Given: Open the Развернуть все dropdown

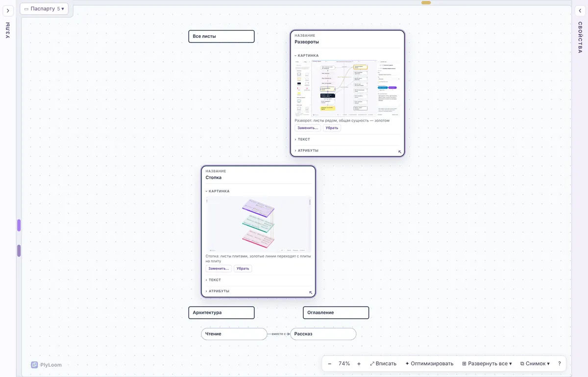Looking at the screenshot, I should coord(487,364).
